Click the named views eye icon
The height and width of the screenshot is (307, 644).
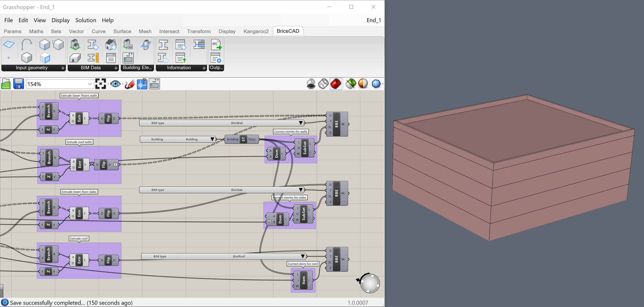pyautogui.click(x=115, y=84)
